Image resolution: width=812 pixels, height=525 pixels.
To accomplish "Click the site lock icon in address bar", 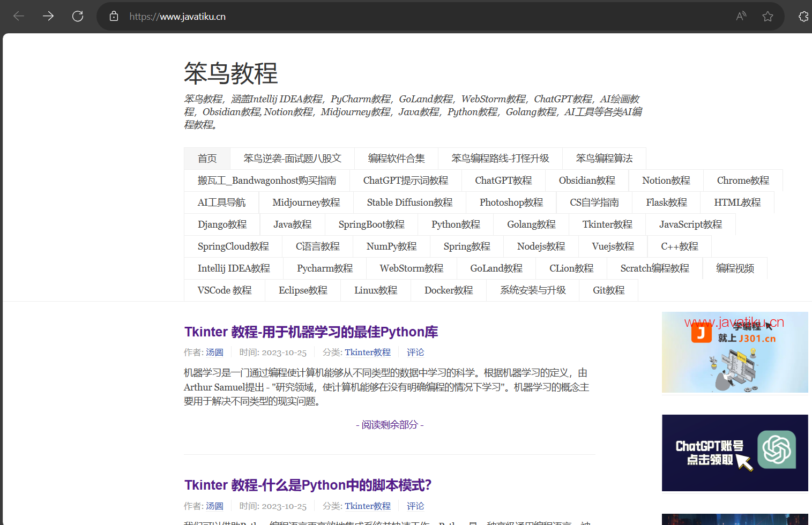I will click(x=114, y=16).
